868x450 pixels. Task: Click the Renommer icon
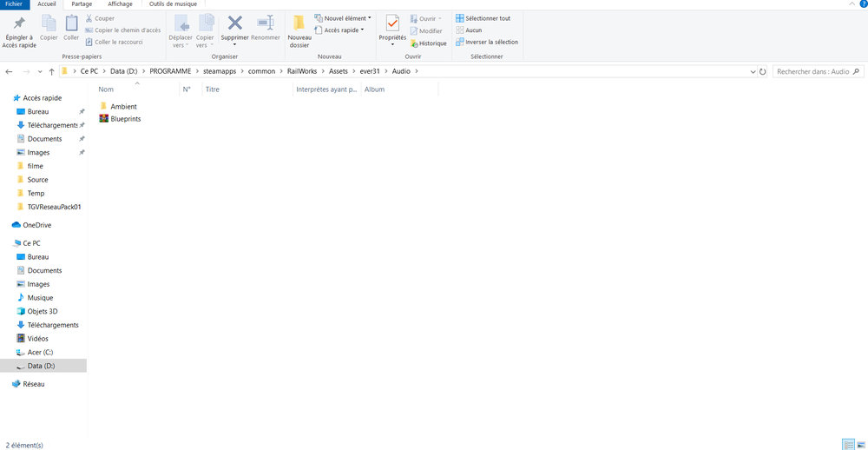(x=266, y=23)
